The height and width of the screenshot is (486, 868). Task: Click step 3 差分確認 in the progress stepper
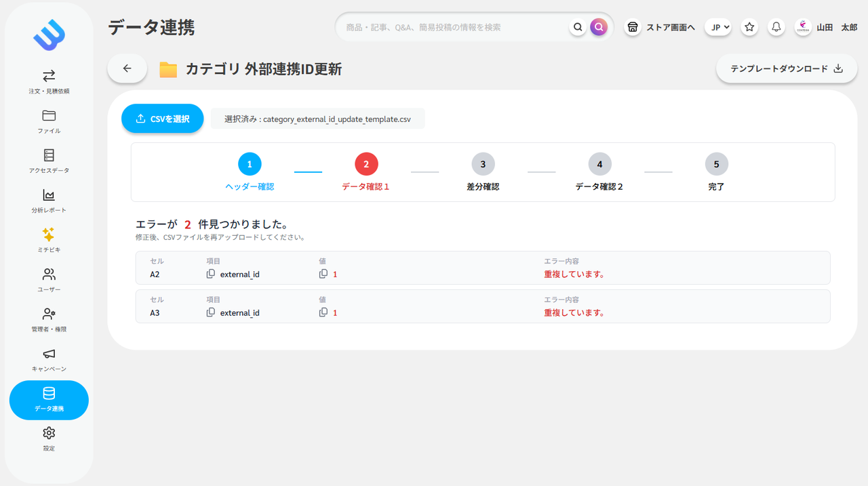(x=483, y=163)
